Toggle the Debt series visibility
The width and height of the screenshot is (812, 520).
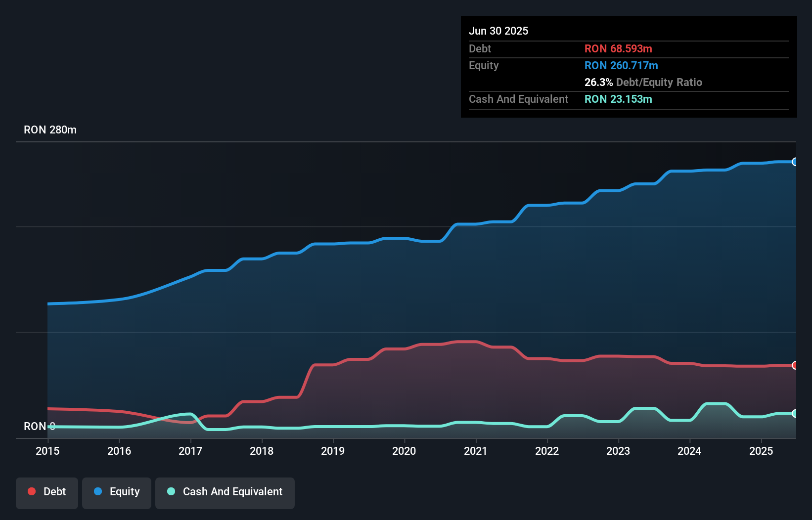pyautogui.click(x=47, y=492)
